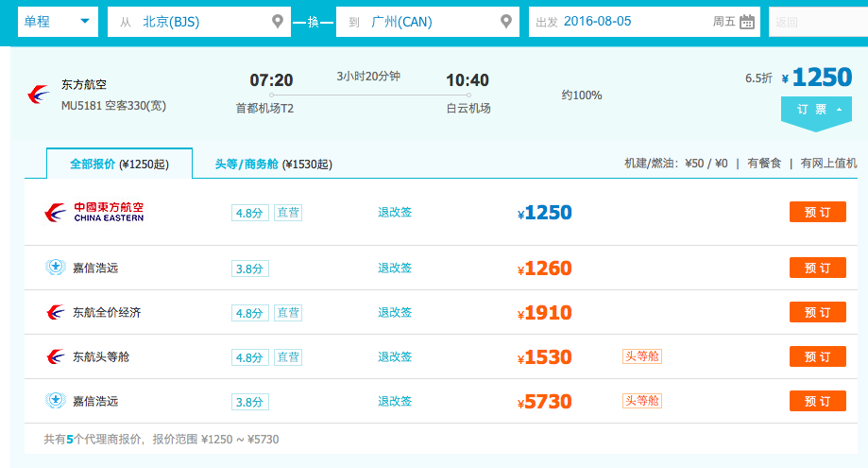Viewport: 868px width, 468px height.
Task: Click 退改签 link in ¥1250 row
Action: pyautogui.click(x=395, y=212)
